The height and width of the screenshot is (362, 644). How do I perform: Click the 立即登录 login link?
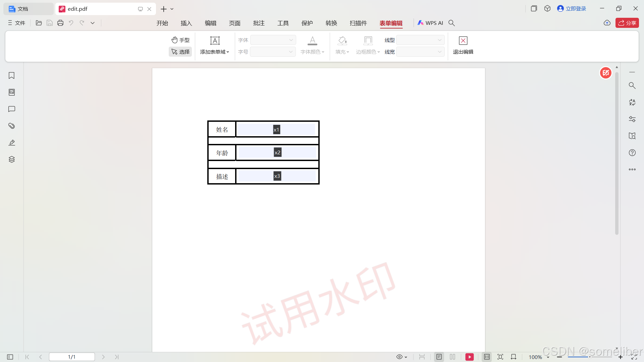(x=572, y=9)
